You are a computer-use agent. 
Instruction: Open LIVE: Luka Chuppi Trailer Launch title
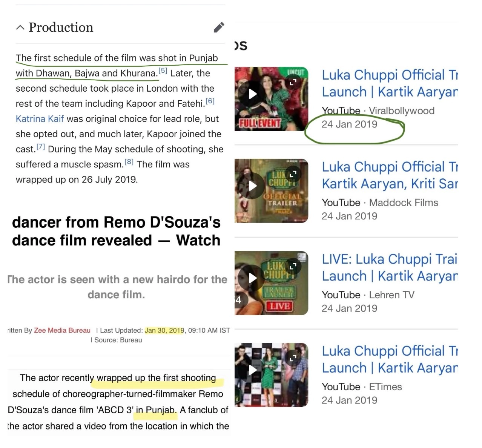pos(389,267)
